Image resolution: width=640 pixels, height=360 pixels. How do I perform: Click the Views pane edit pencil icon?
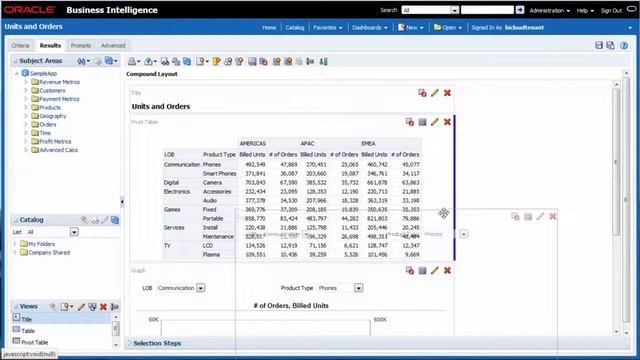coord(81,307)
